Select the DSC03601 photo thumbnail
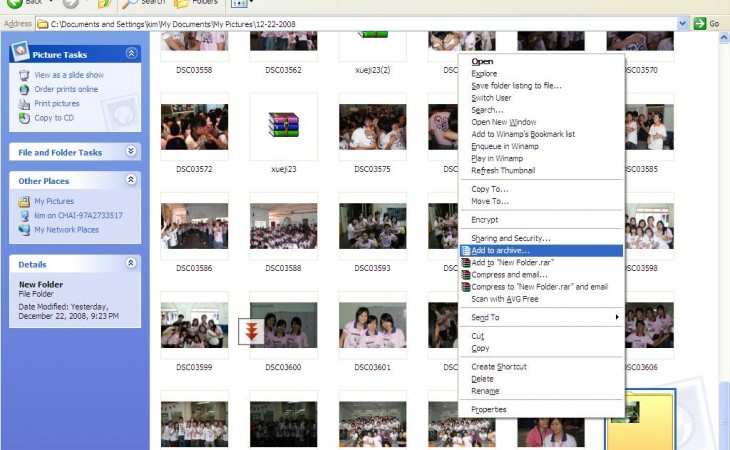This screenshot has height=450, width=730. (x=372, y=326)
